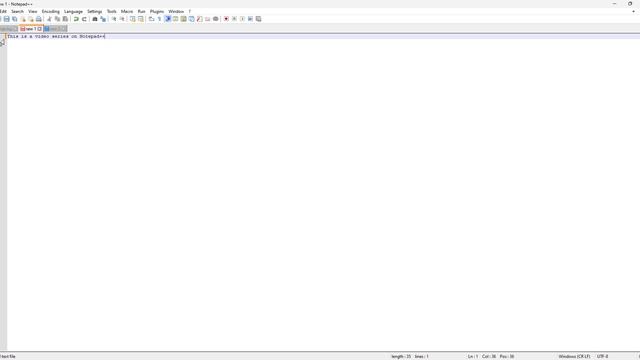Click the Copy toolbar icon
This screenshot has height=360, width=640.
pyautogui.click(x=57, y=19)
